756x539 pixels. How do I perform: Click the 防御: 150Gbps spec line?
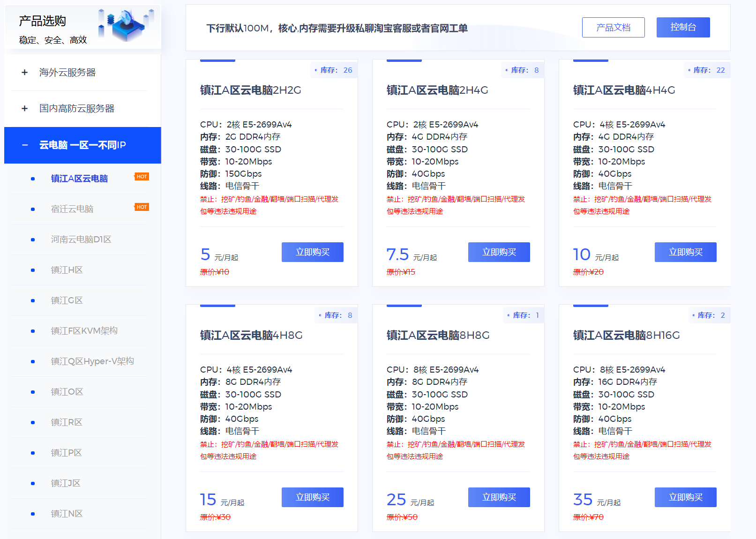click(x=231, y=174)
